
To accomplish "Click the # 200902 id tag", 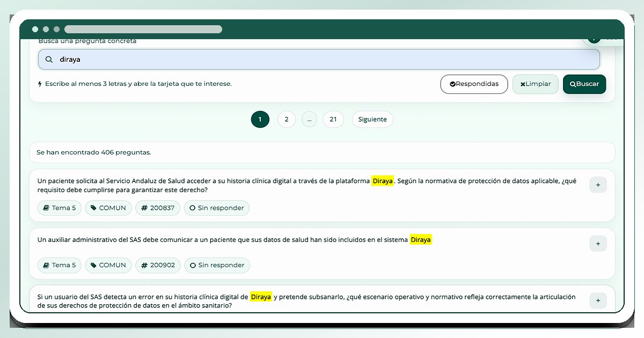I will point(158,265).
